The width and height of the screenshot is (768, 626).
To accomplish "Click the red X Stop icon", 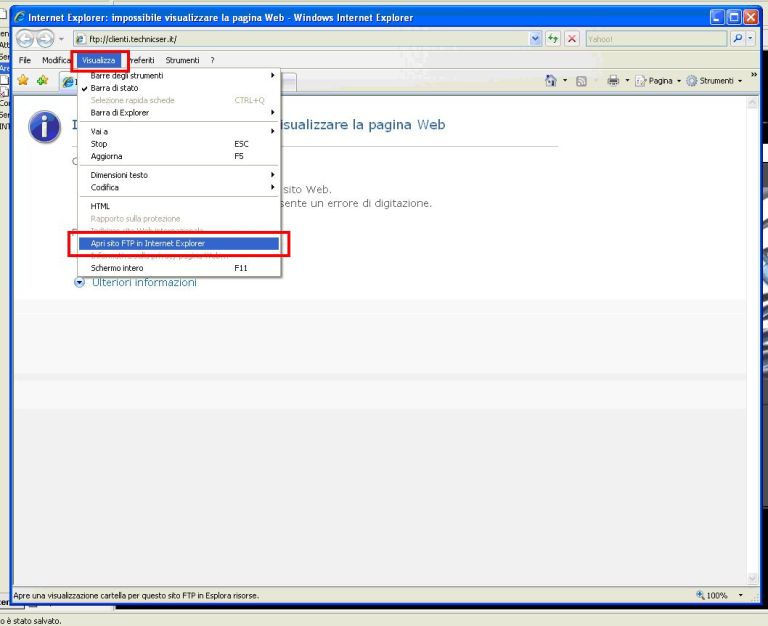I will pos(572,39).
